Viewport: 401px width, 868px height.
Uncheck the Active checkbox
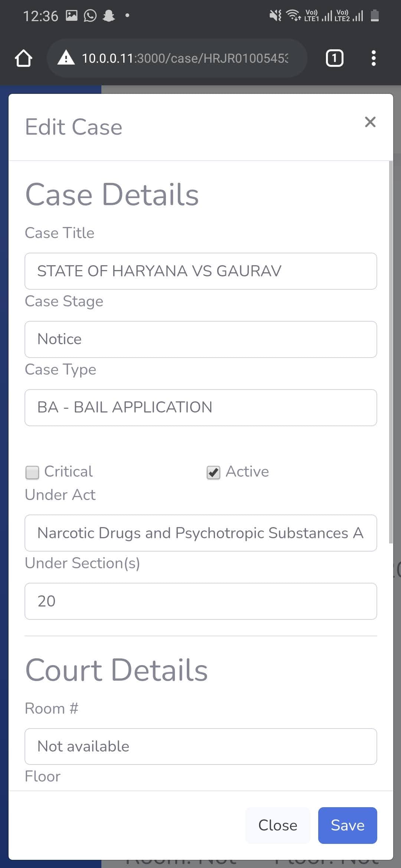pos(213,472)
